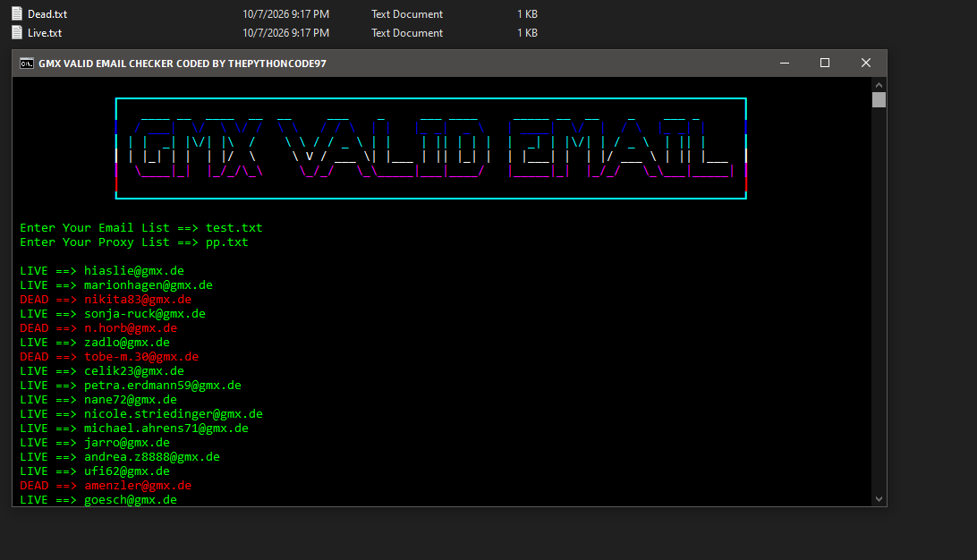Click the amenzler@gmx.de DEAD line

point(106,485)
